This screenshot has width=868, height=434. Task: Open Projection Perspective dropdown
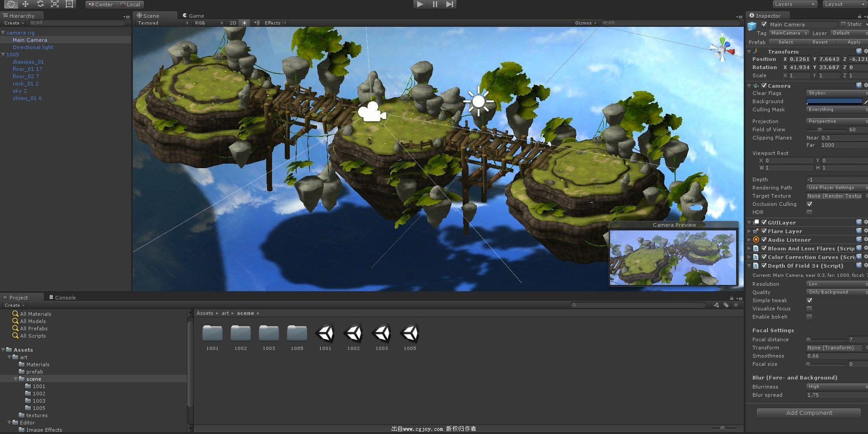[x=837, y=121]
